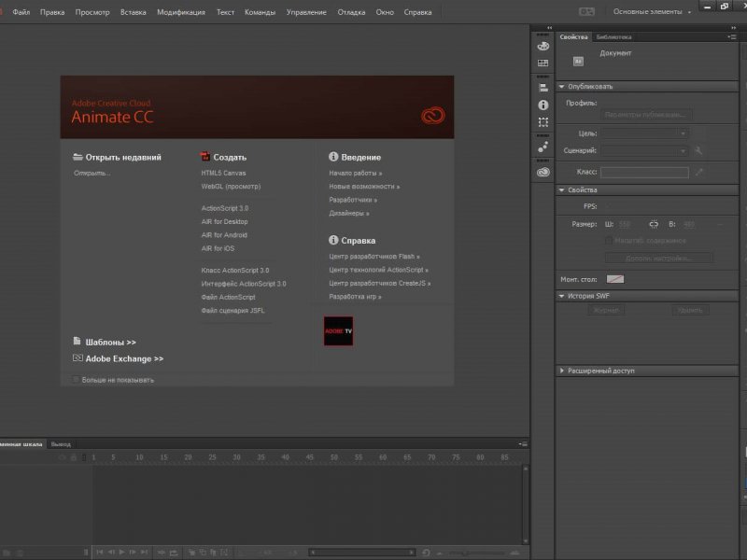Click the center frame icon in timeline
The height and width of the screenshot is (560, 747).
161,553
